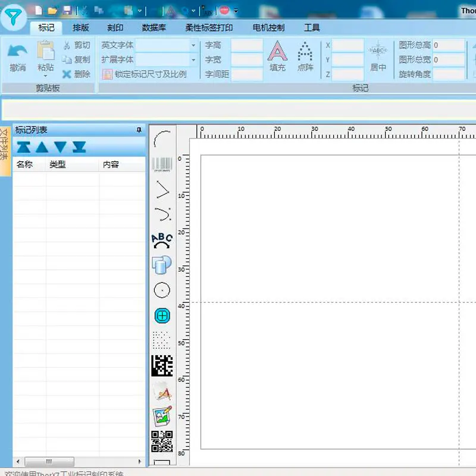The width and height of the screenshot is (476, 476).
Task: Select the circle drawing tool
Action: coord(162,290)
